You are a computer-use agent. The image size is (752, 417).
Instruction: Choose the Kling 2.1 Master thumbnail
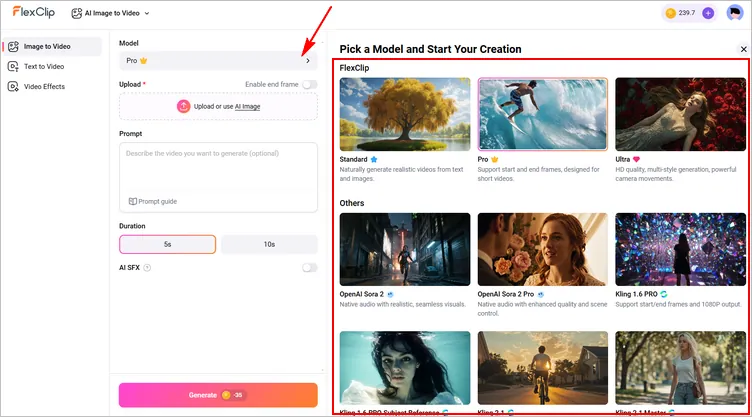point(681,368)
